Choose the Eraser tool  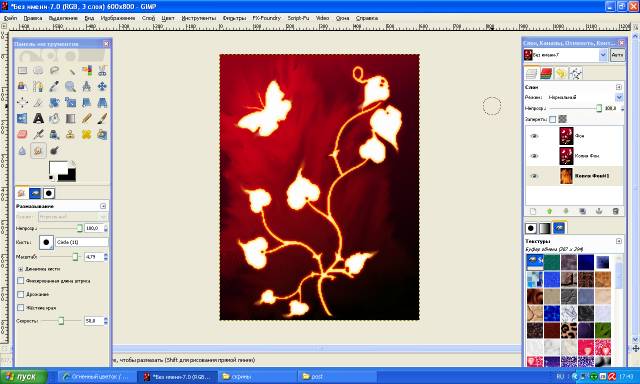[x=22, y=134]
